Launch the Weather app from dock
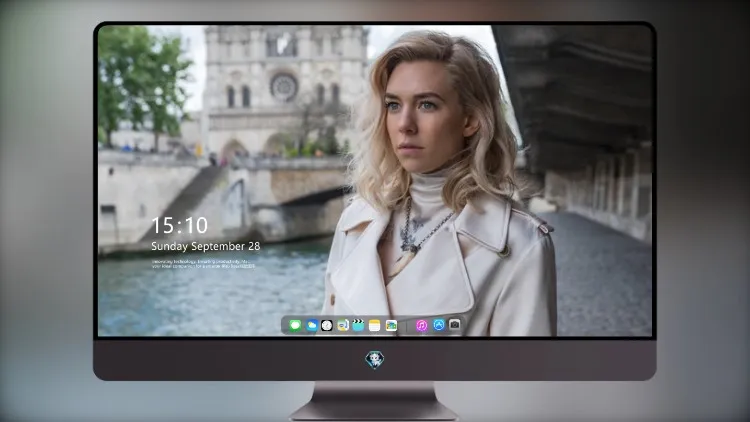750x422 pixels. coord(311,325)
